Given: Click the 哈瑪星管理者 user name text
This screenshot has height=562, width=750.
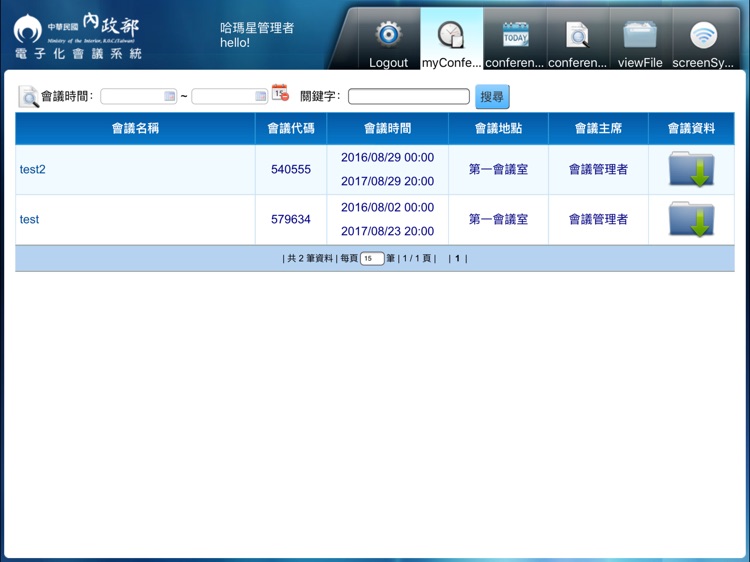Looking at the screenshot, I should point(257,28).
